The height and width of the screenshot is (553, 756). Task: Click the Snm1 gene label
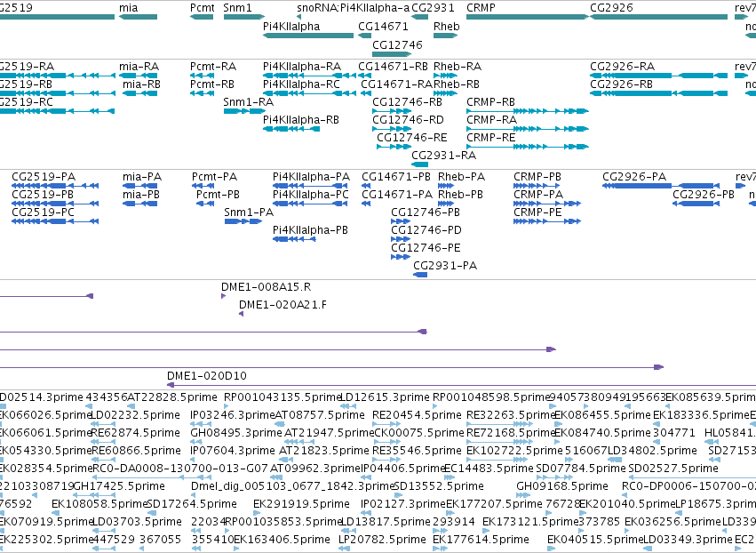pyautogui.click(x=237, y=8)
